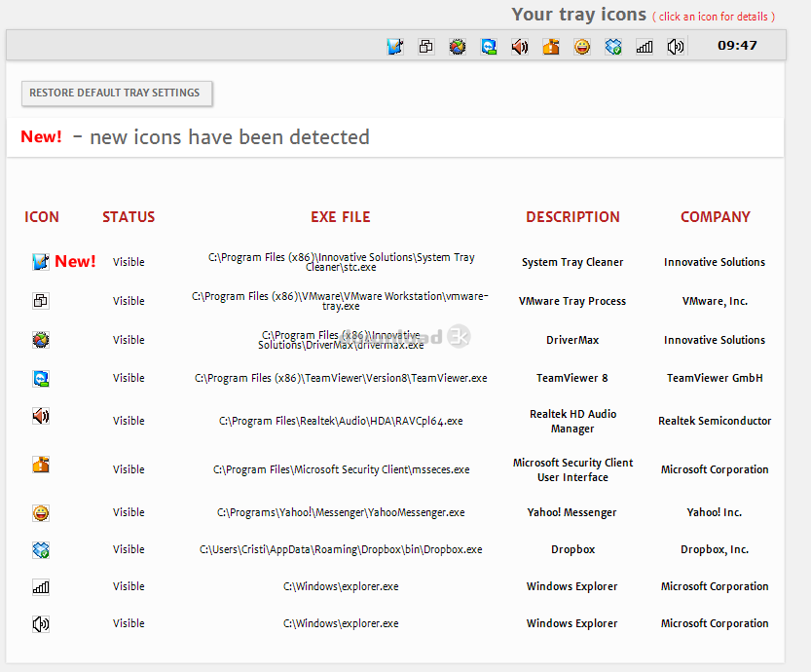The width and height of the screenshot is (811, 672).
Task: Click the icon in the System Tray Cleaner table row
Action: click(41, 262)
